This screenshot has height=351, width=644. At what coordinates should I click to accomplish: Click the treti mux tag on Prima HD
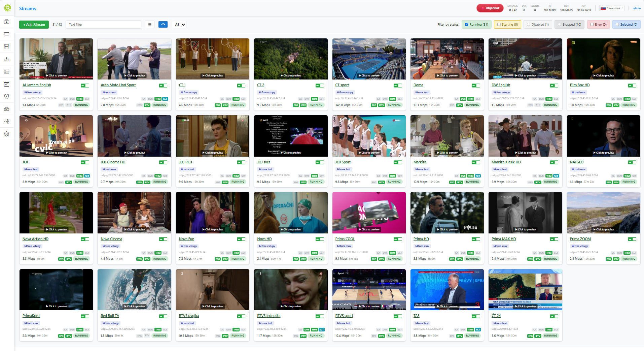click(422, 246)
